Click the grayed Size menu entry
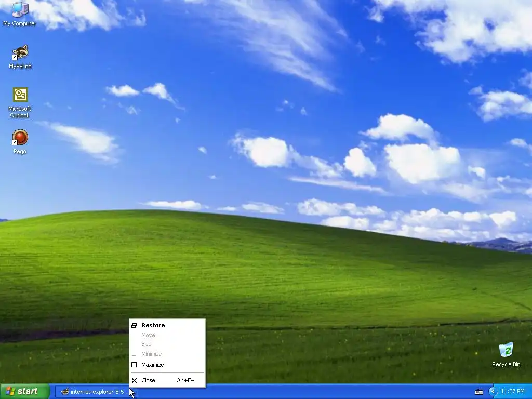532x399 pixels. pos(167,344)
